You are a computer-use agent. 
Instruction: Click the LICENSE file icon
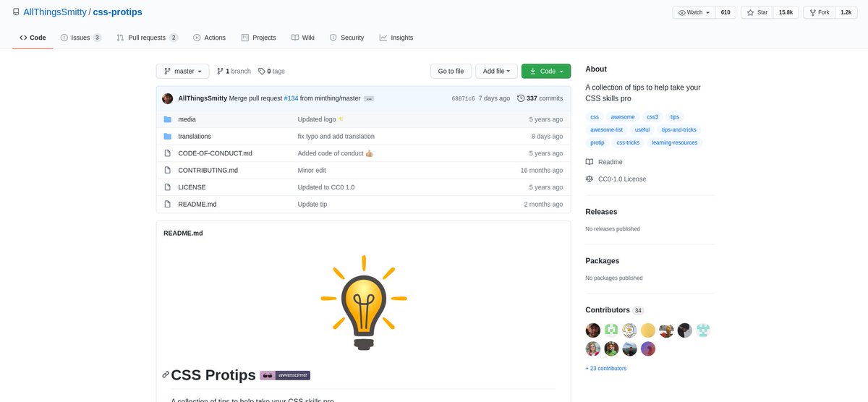click(167, 187)
